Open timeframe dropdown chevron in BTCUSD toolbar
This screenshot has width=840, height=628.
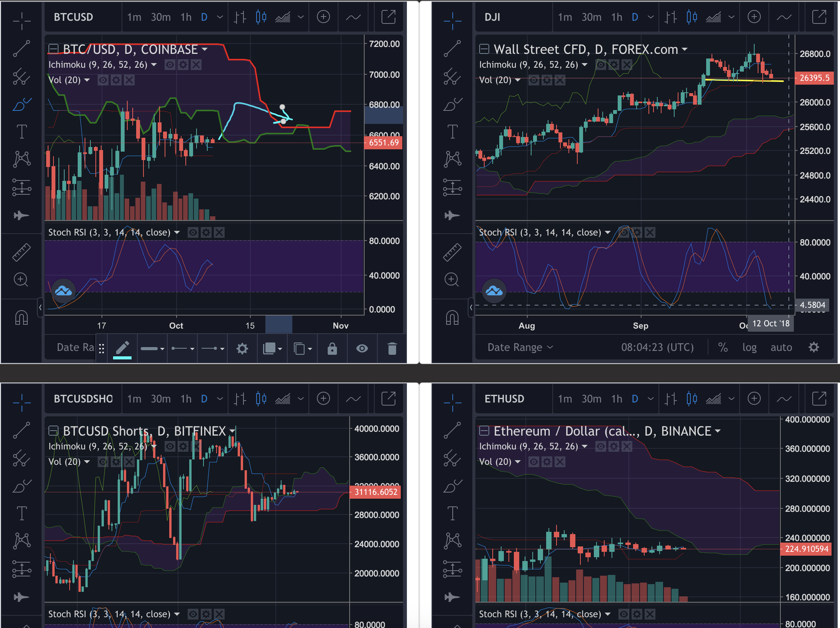[x=220, y=17]
